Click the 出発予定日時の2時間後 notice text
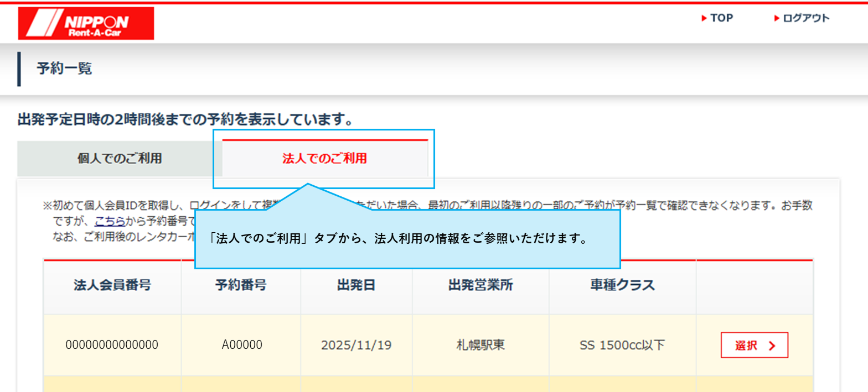This screenshot has height=392, width=868. [x=185, y=119]
